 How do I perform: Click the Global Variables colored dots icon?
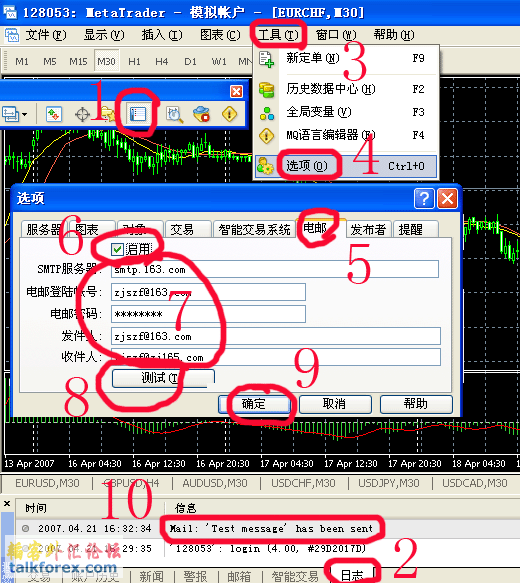[267, 113]
